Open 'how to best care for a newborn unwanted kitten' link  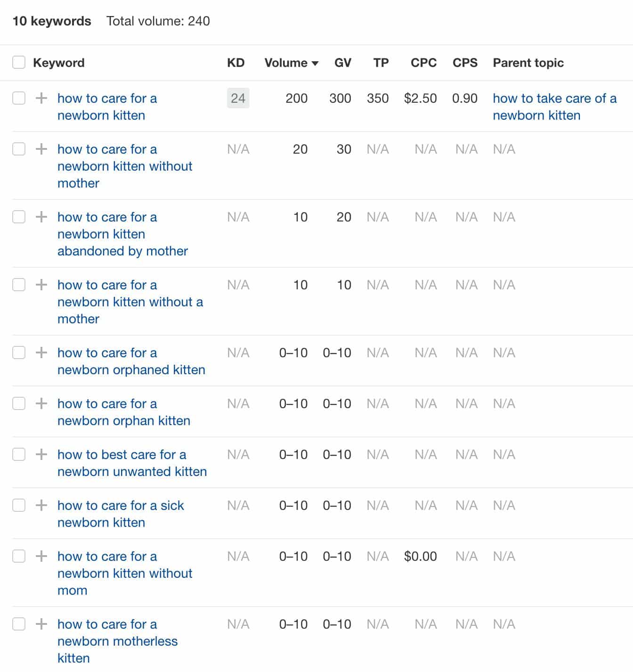pos(132,463)
